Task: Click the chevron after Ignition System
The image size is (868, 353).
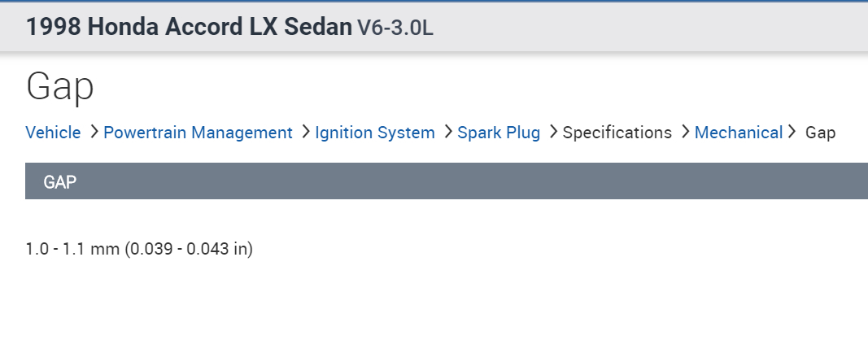Action: [x=448, y=132]
